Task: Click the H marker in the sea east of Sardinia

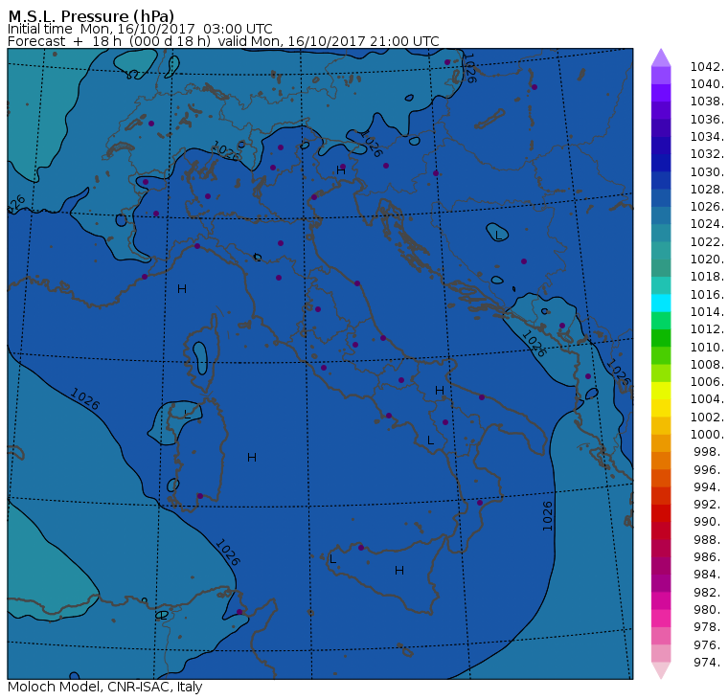Action: coord(252,458)
